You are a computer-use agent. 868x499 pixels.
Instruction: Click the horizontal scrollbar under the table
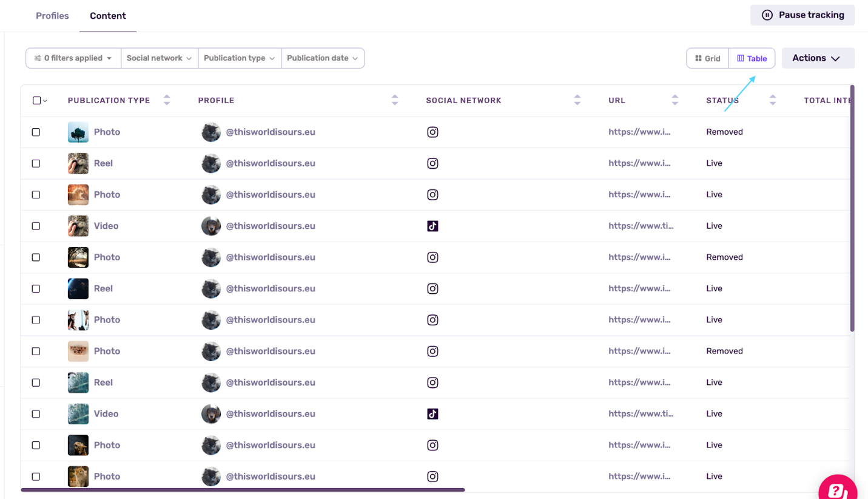[x=243, y=489]
